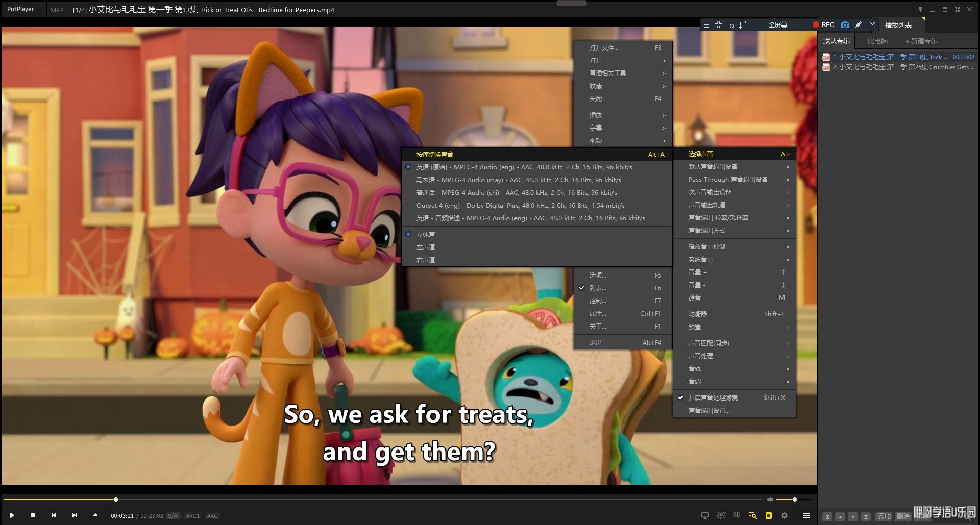Expand Pass Through 声音输出设备 submenu
This screenshot has height=525, width=980.
[x=734, y=179]
